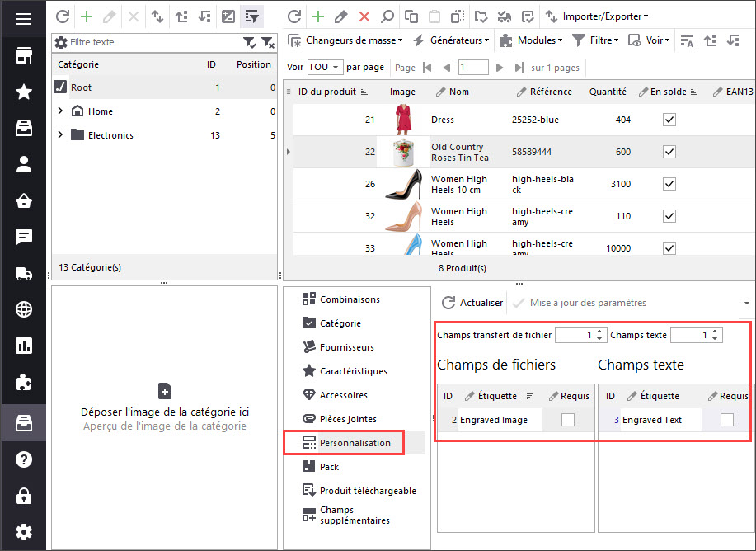Open the help question mark in sidebar
This screenshot has width=756, height=551.
click(x=24, y=459)
